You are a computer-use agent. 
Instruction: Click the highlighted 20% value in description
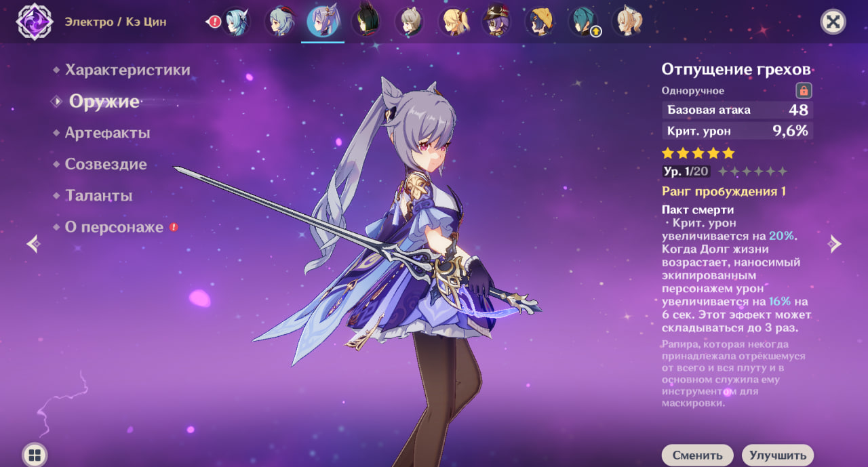pyautogui.click(x=782, y=236)
